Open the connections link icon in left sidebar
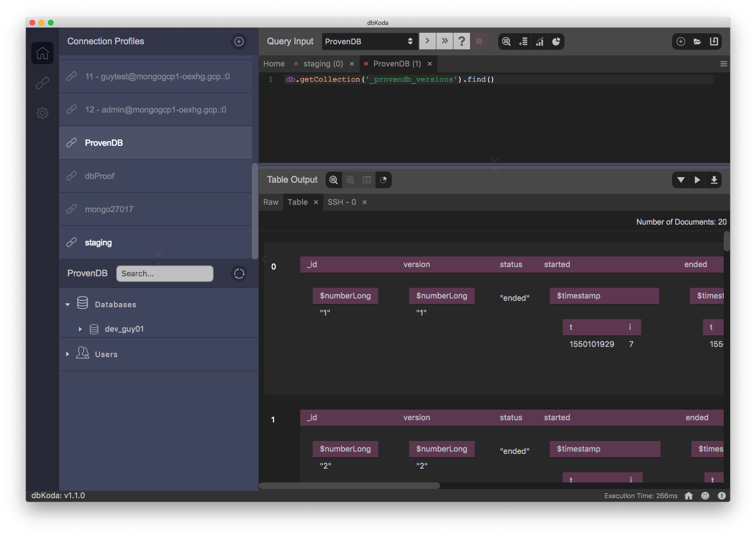This screenshot has height=536, width=756. tap(42, 83)
